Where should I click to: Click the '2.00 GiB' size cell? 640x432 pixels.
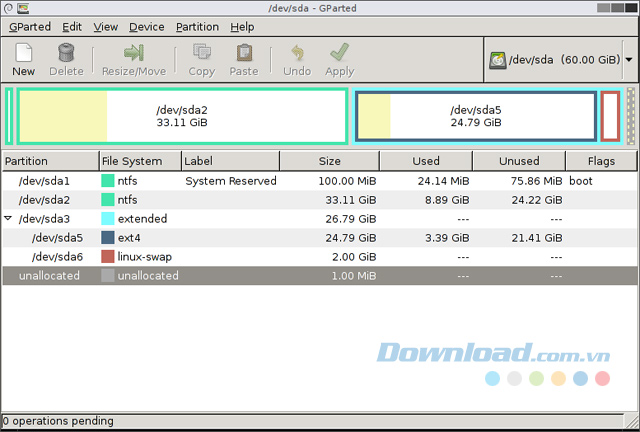pyautogui.click(x=354, y=256)
